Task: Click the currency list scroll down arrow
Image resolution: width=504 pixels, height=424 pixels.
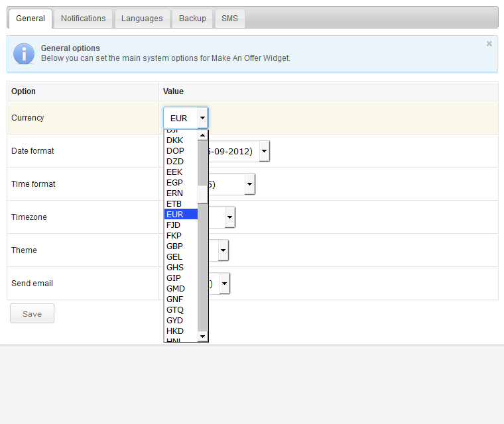Action: click(x=202, y=337)
